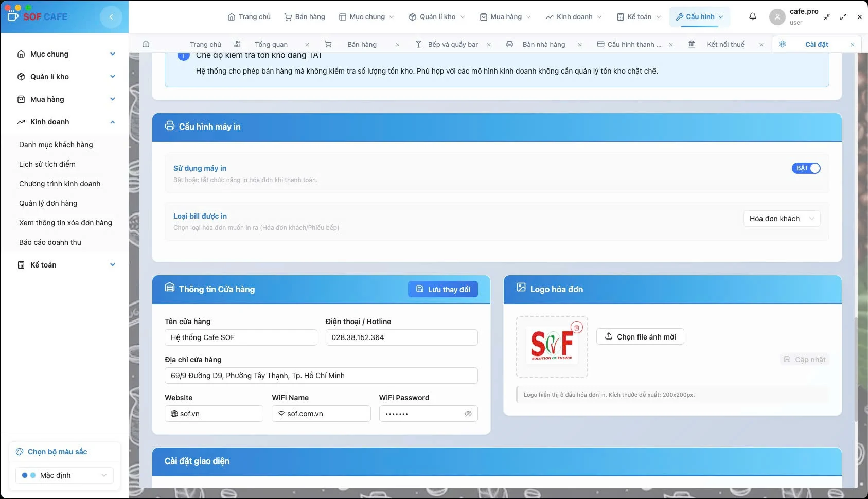868x499 pixels.
Task: Click the Cập nhật button
Action: click(805, 360)
